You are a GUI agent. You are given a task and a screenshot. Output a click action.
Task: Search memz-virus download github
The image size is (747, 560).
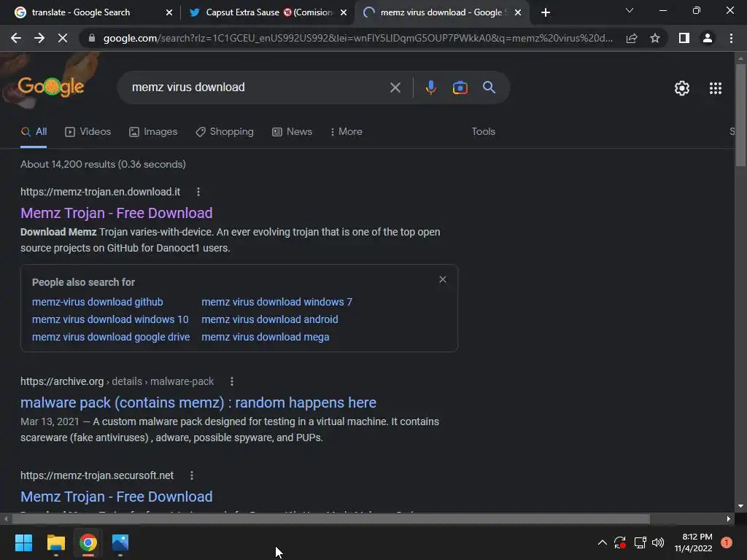[97, 302]
